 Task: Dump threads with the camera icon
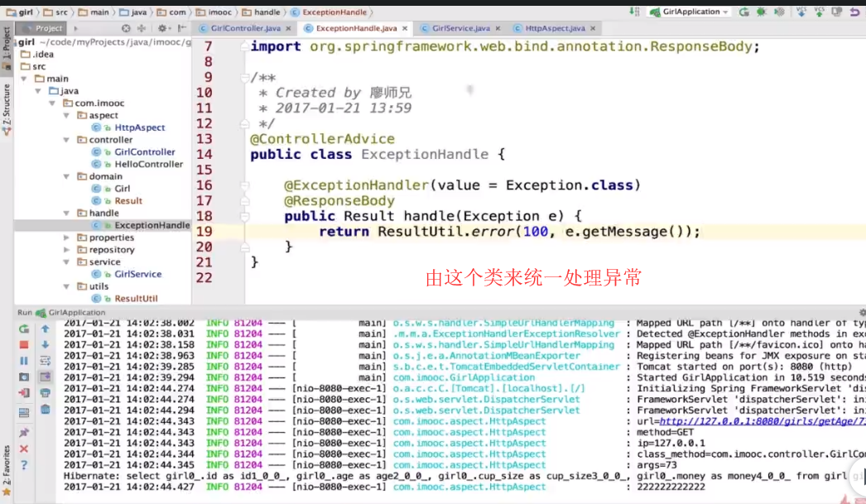24,377
